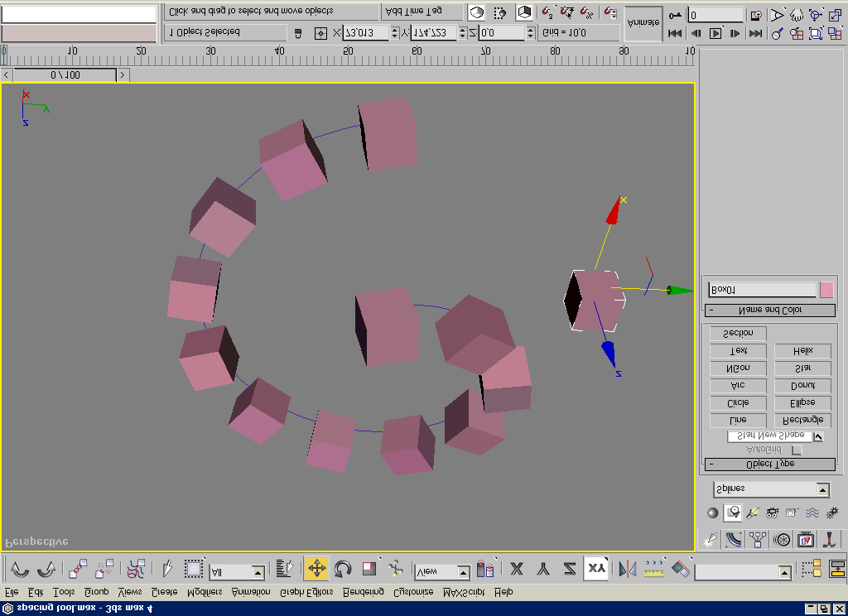Click the Select and Manipulate icon
Image resolution: width=848 pixels, height=616 pixels.
(x=395, y=569)
